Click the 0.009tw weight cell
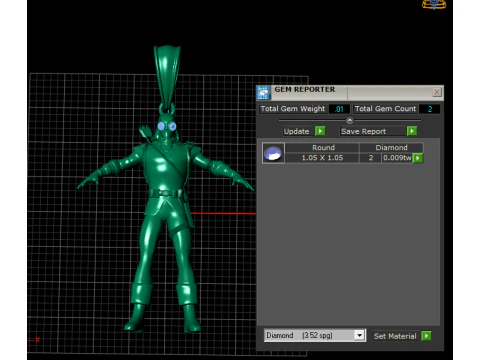Image resolution: width=480 pixels, height=360 pixels. (x=397, y=158)
